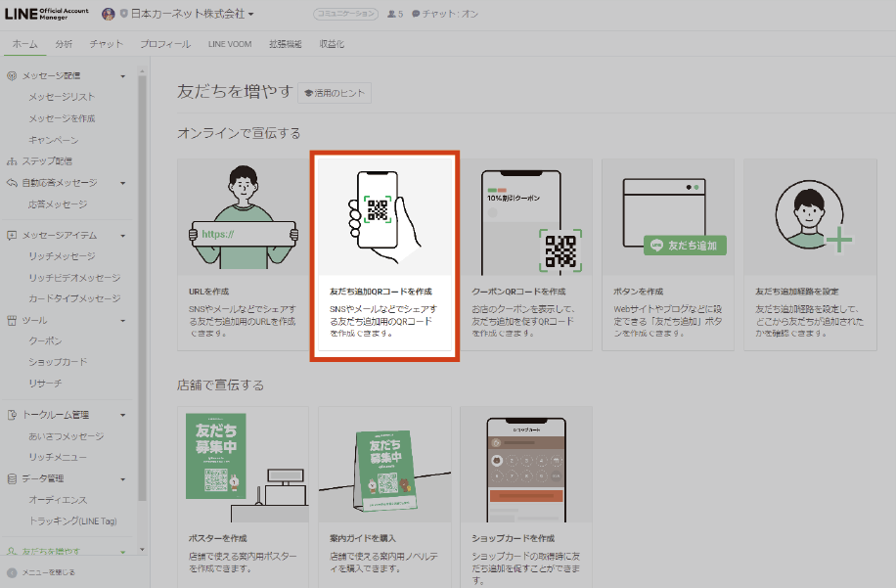Open あいさつメッセージ in the sidebar
Image resolution: width=896 pixels, height=588 pixels.
67,436
